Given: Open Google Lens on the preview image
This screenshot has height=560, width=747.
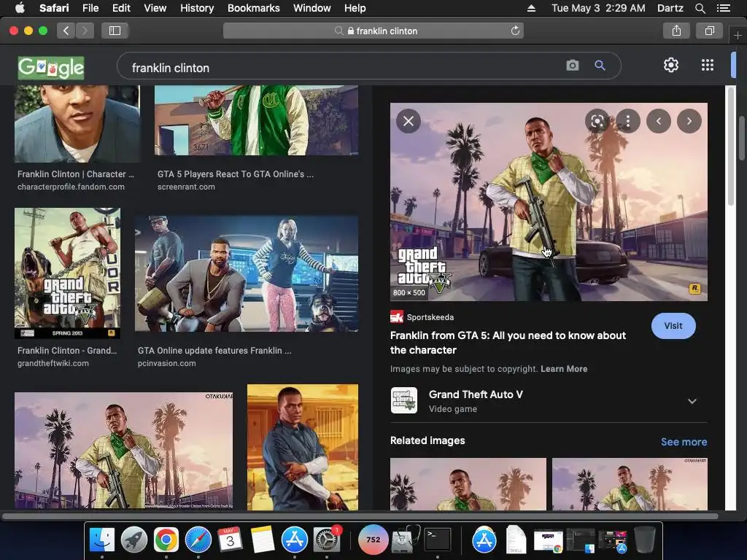Looking at the screenshot, I should pos(597,121).
